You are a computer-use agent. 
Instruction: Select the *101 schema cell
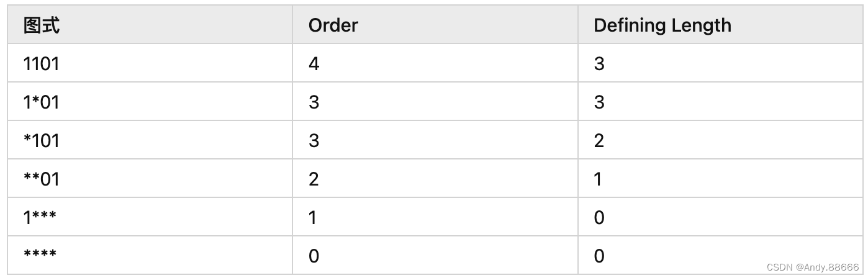pos(41,140)
